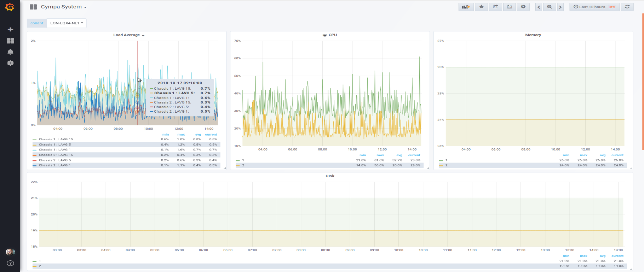
Task: Sort Load Average legend by min
Action: [x=165, y=134]
